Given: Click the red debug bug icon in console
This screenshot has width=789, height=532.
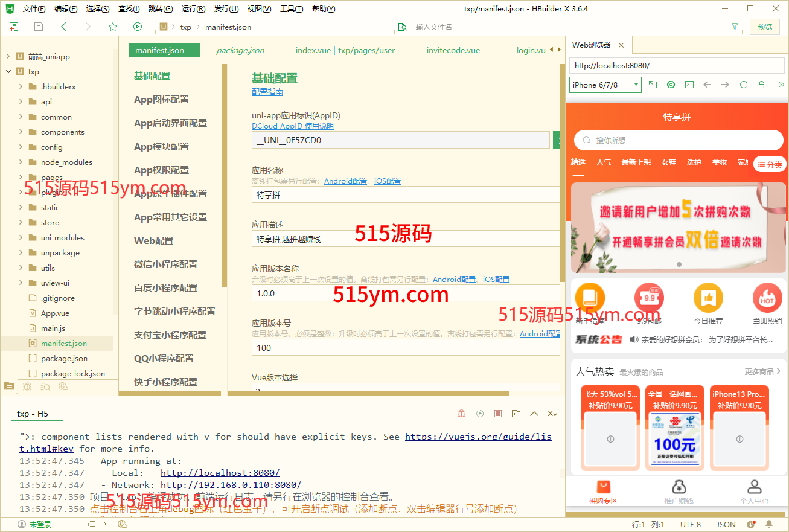Looking at the screenshot, I should [x=461, y=414].
